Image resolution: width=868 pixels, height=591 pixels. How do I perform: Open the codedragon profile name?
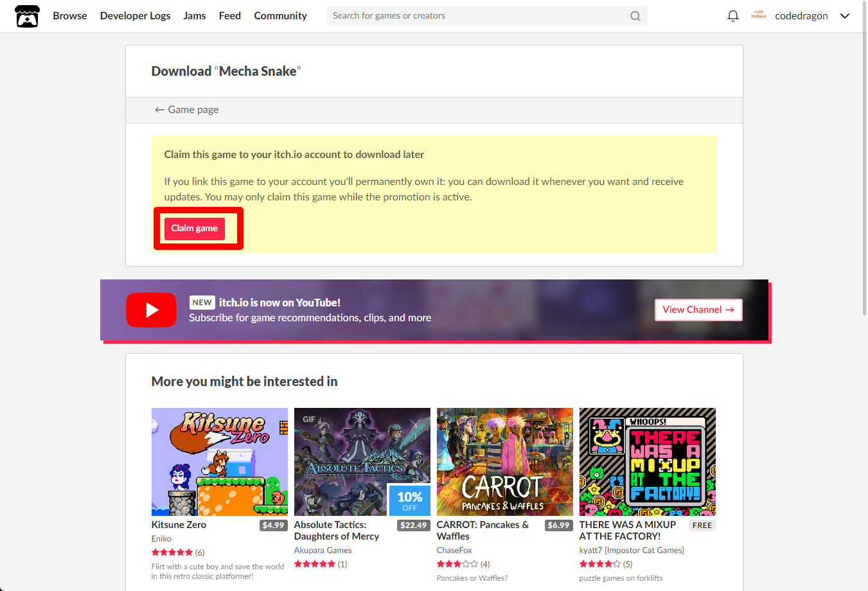tap(801, 16)
